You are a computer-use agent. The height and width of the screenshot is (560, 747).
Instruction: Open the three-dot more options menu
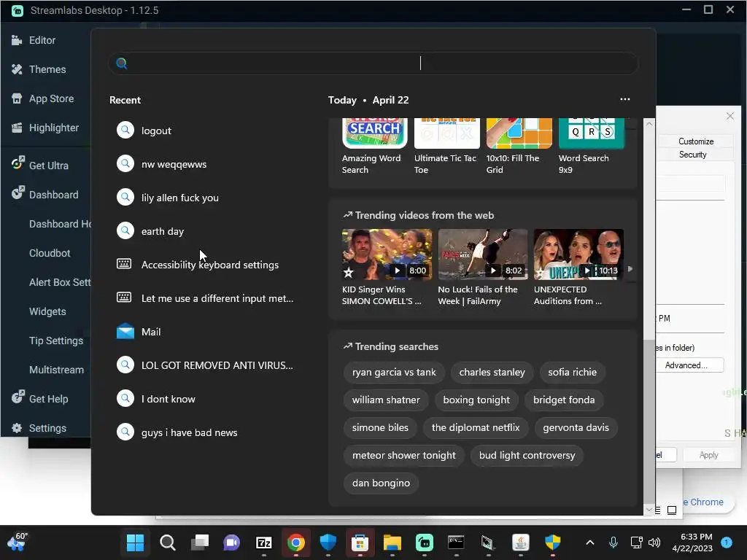tap(625, 99)
